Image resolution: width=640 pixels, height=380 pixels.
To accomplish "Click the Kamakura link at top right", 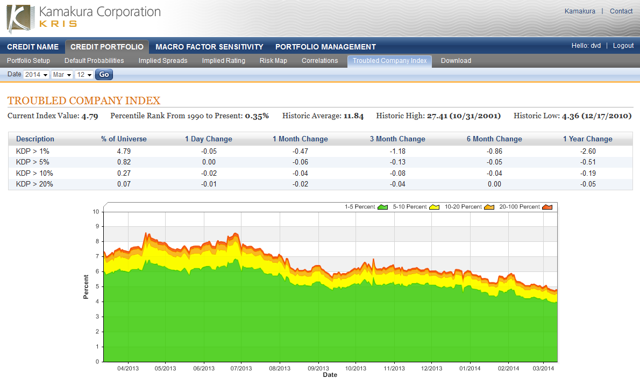I will pos(580,11).
